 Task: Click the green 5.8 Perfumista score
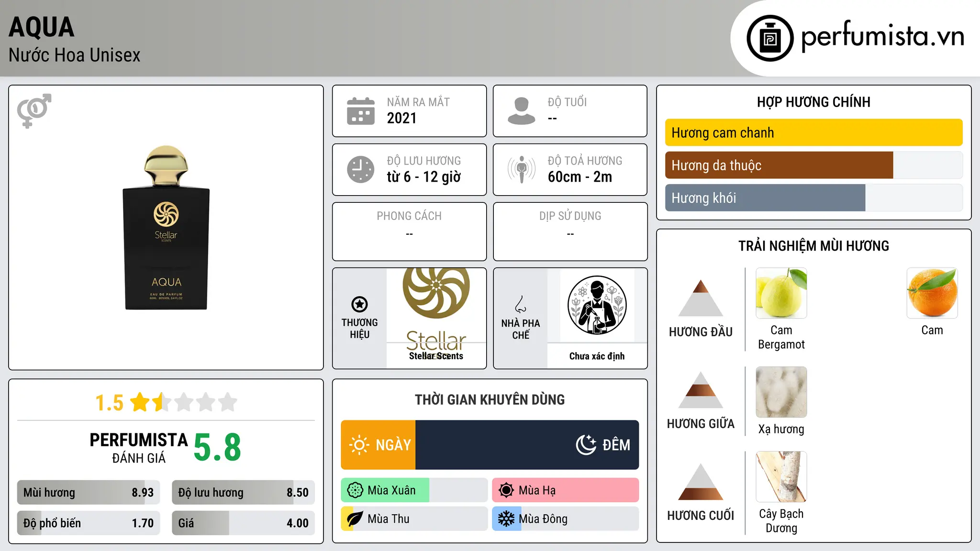pyautogui.click(x=217, y=447)
